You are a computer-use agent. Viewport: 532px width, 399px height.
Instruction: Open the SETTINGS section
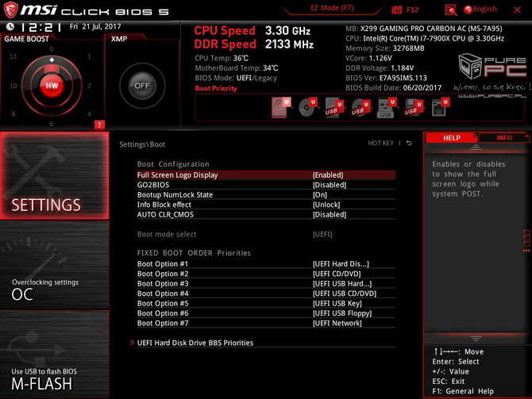tap(54, 175)
